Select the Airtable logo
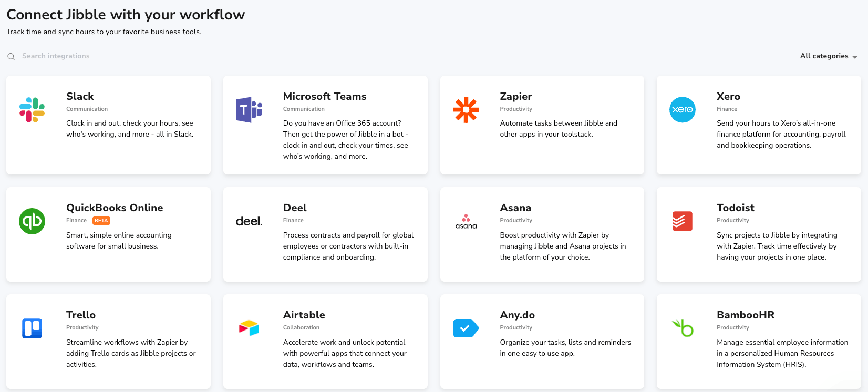 250,328
